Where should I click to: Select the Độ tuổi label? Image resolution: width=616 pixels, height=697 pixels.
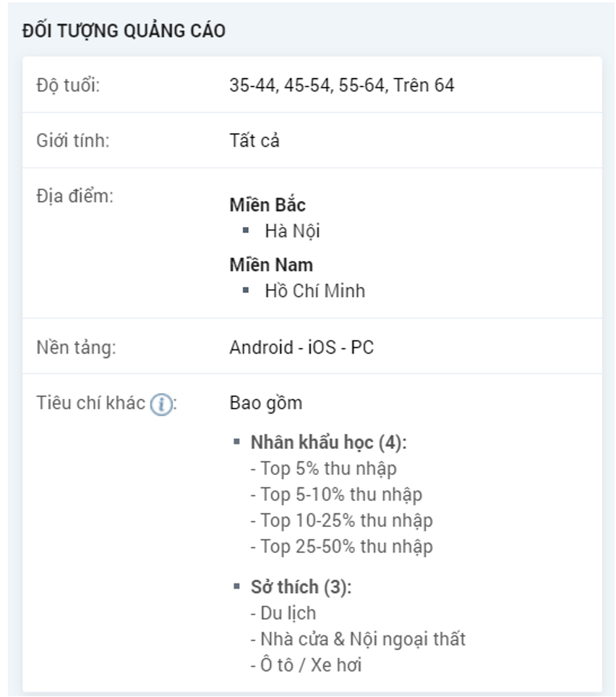[x=68, y=85]
